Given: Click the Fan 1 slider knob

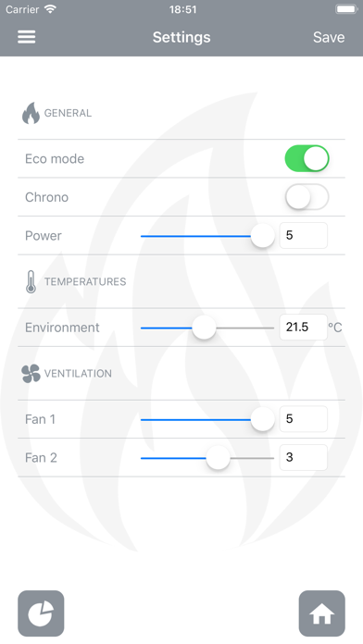Looking at the screenshot, I should (262, 419).
